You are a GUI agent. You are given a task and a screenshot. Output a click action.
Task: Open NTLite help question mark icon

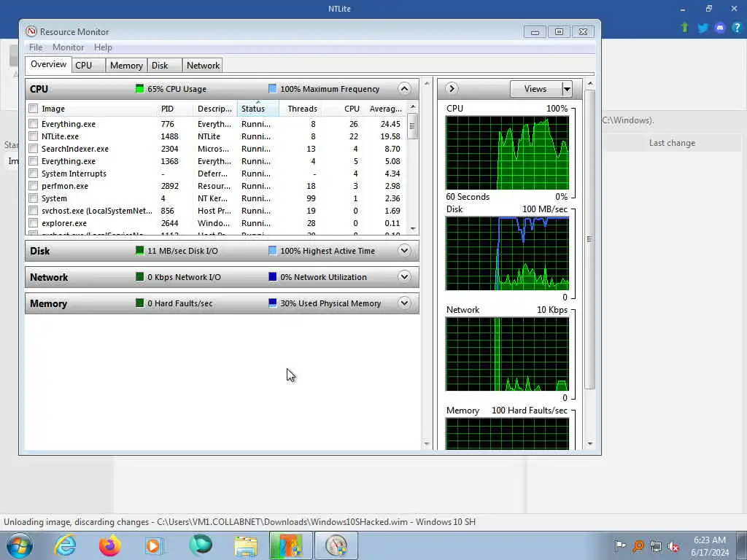point(737,28)
